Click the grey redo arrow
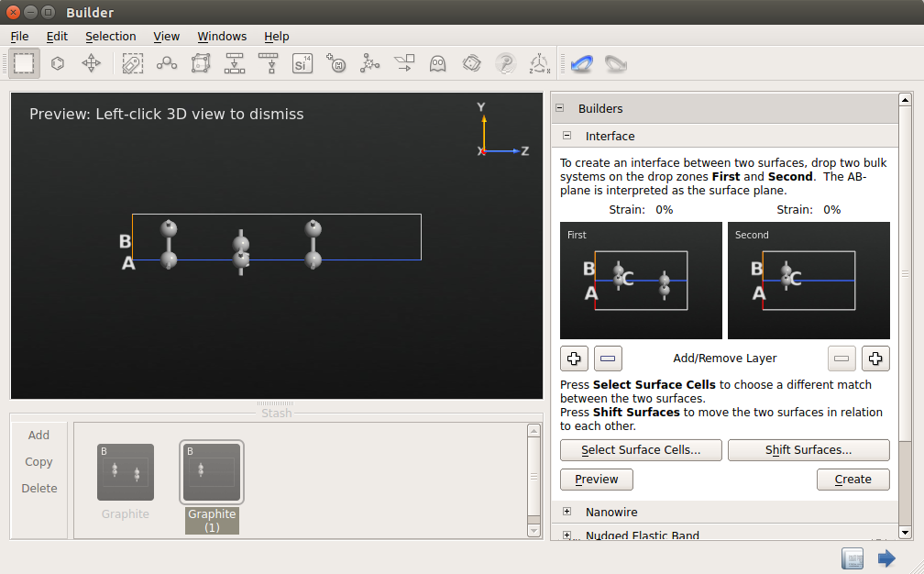This screenshot has width=924, height=574. point(616,63)
